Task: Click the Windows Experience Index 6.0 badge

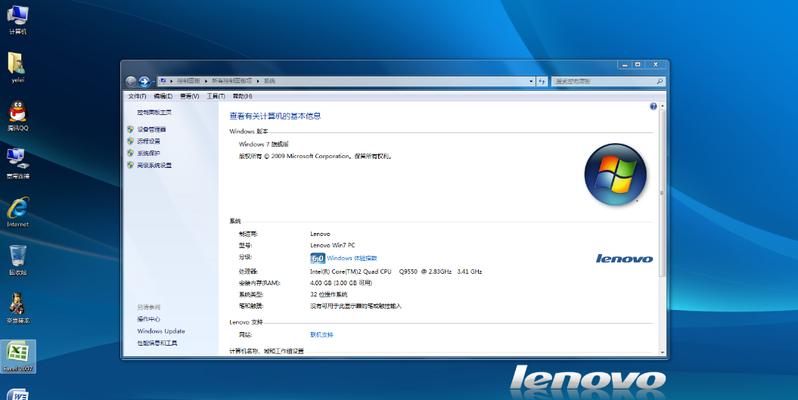Action: coord(317,259)
